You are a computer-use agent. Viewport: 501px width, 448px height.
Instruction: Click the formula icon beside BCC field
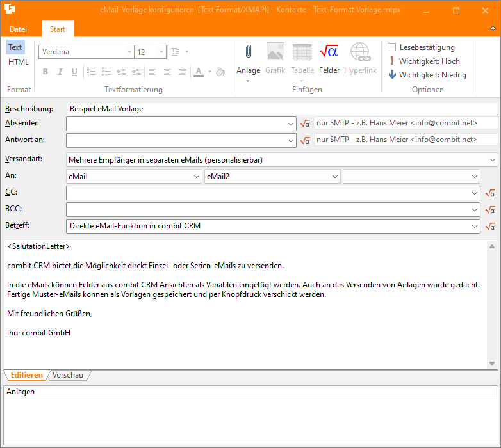(x=490, y=209)
